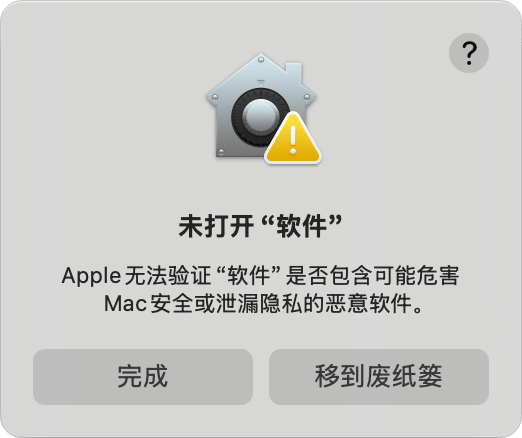Click the text 无法验证 in the message

coord(168,276)
